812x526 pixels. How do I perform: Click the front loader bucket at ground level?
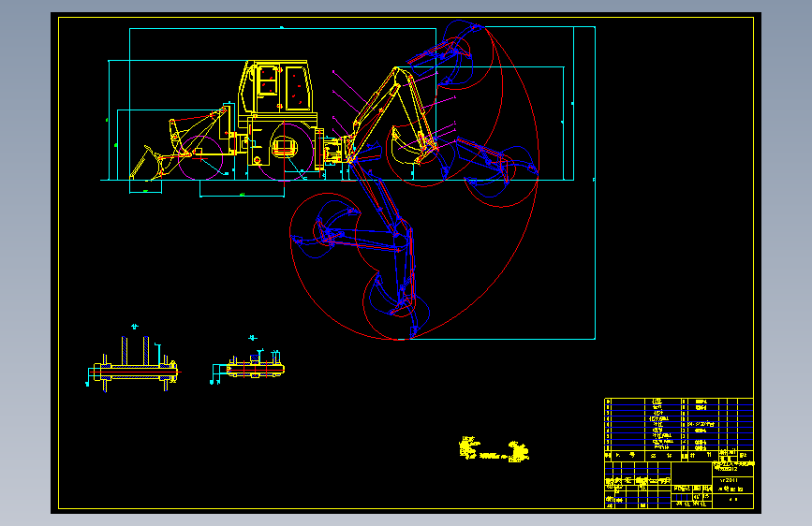(146, 164)
